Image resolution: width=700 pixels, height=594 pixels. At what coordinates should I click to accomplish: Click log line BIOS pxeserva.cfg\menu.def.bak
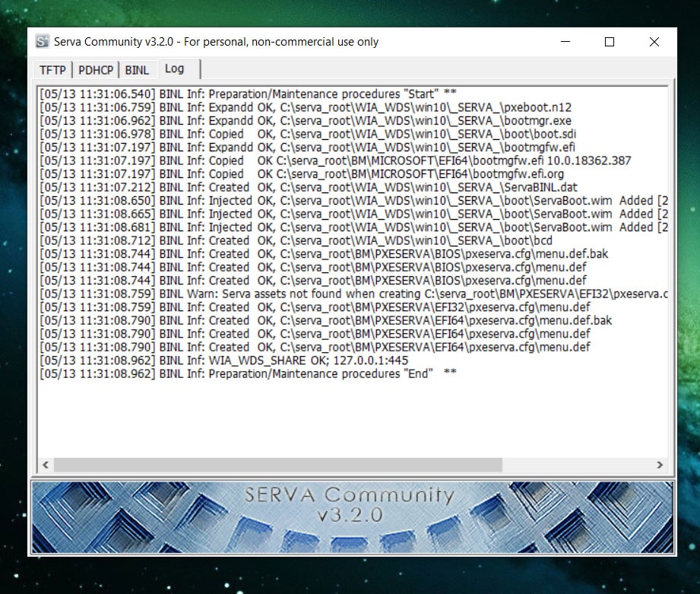(324, 254)
